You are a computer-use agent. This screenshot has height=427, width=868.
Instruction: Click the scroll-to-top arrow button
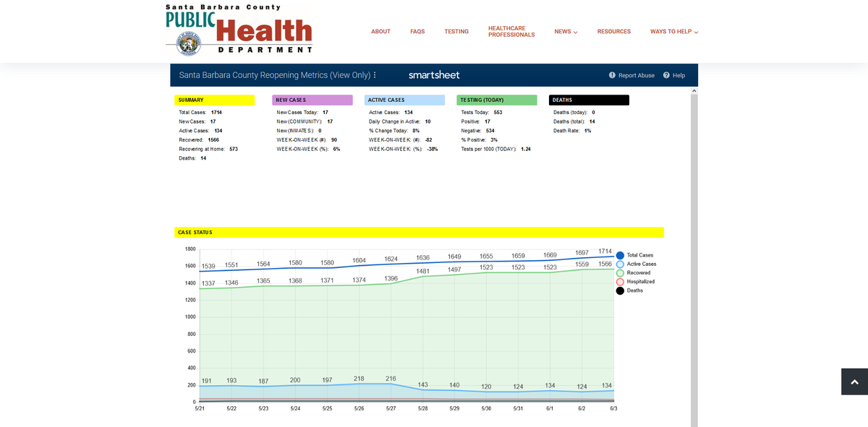tap(854, 381)
